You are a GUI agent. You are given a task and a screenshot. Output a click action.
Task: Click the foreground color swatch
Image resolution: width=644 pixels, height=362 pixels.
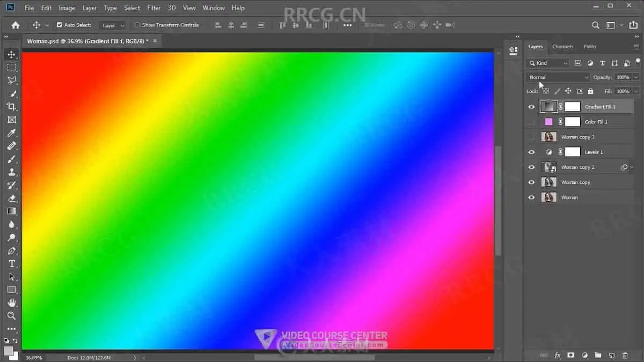(x=9, y=351)
